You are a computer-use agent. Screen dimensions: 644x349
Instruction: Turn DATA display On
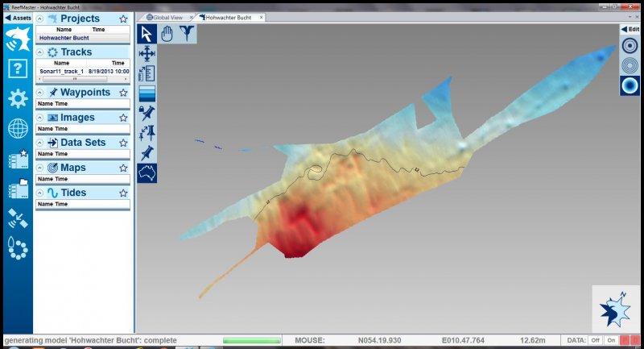click(x=611, y=340)
